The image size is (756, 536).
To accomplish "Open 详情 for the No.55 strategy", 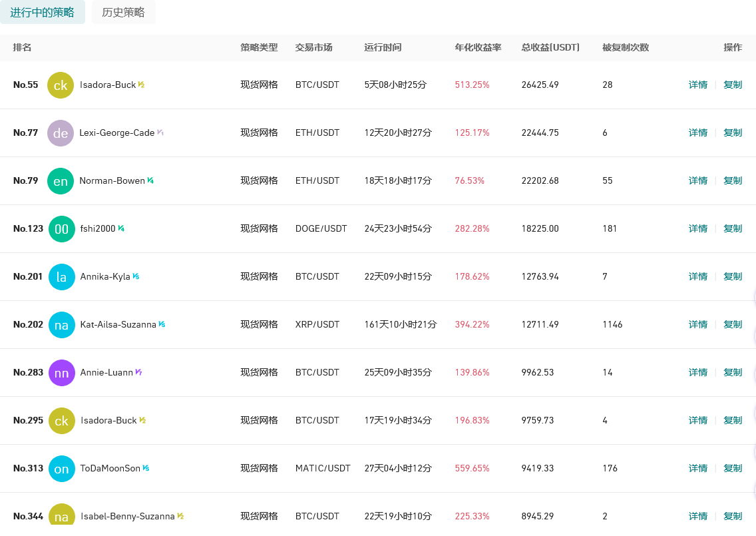I will point(697,85).
